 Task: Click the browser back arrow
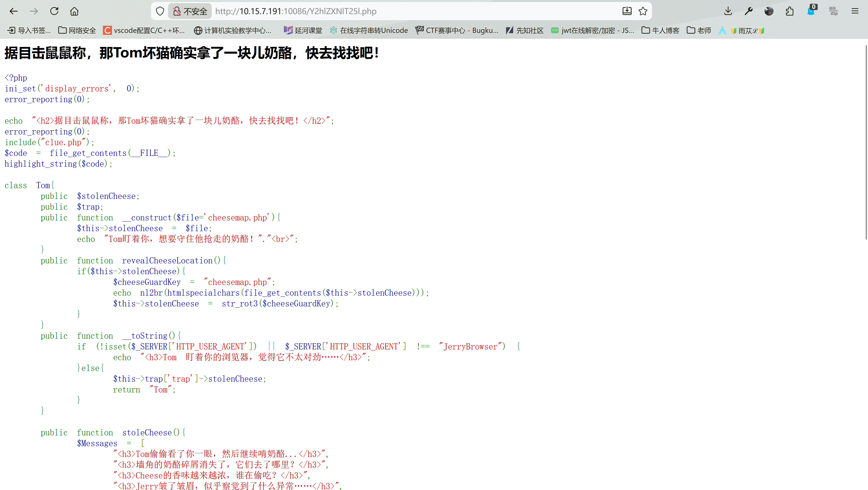tap(14, 11)
